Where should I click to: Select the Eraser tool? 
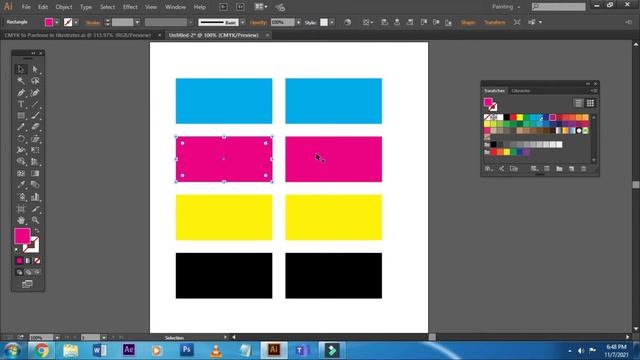[35, 127]
